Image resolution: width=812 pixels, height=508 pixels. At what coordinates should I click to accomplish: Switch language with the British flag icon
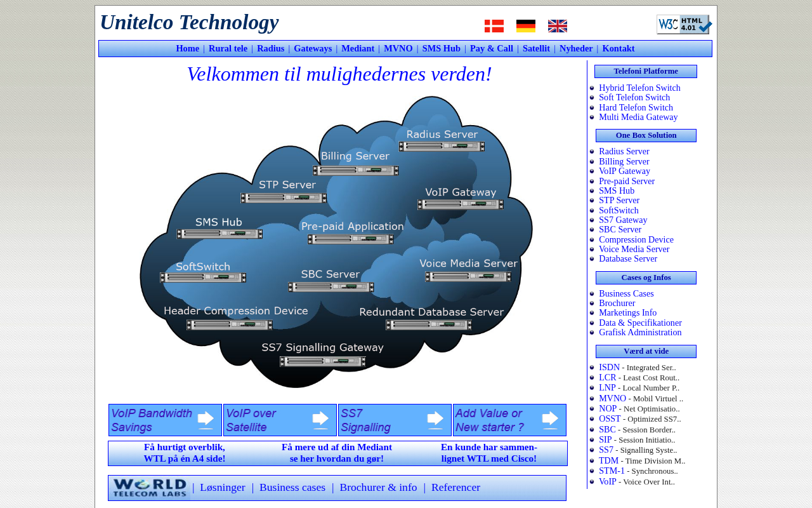(x=558, y=26)
